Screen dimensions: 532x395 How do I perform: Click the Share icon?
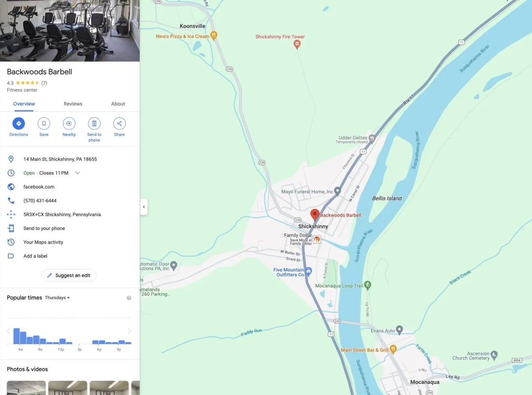click(119, 123)
